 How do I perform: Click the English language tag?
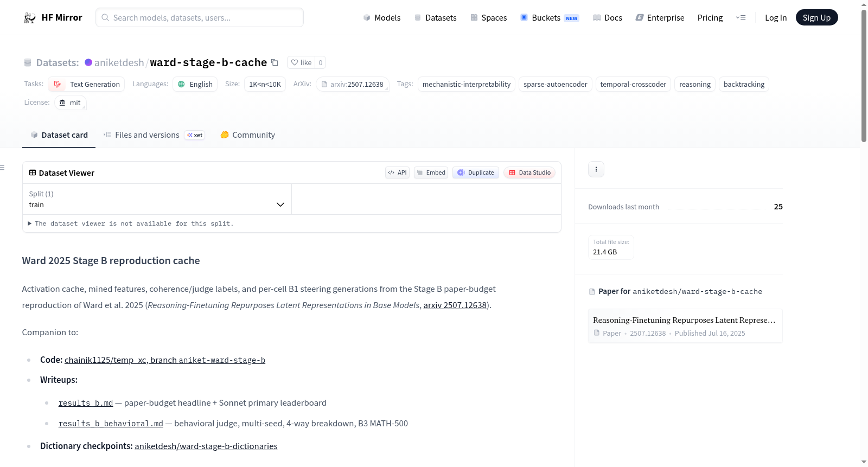(195, 84)
